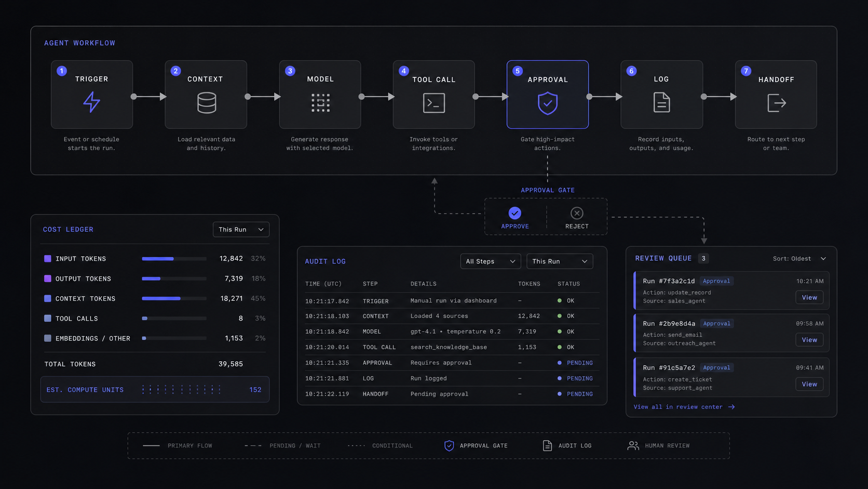Select the Model grid icon
Screen dimensions: 868x489
pyautogui.click(x=320, y=103)
